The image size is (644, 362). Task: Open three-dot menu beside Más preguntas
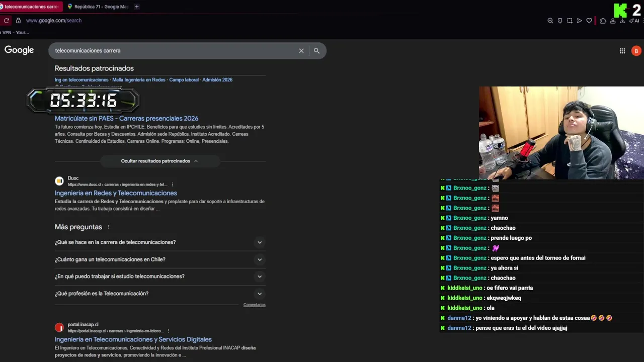click(x=109, y=227)
